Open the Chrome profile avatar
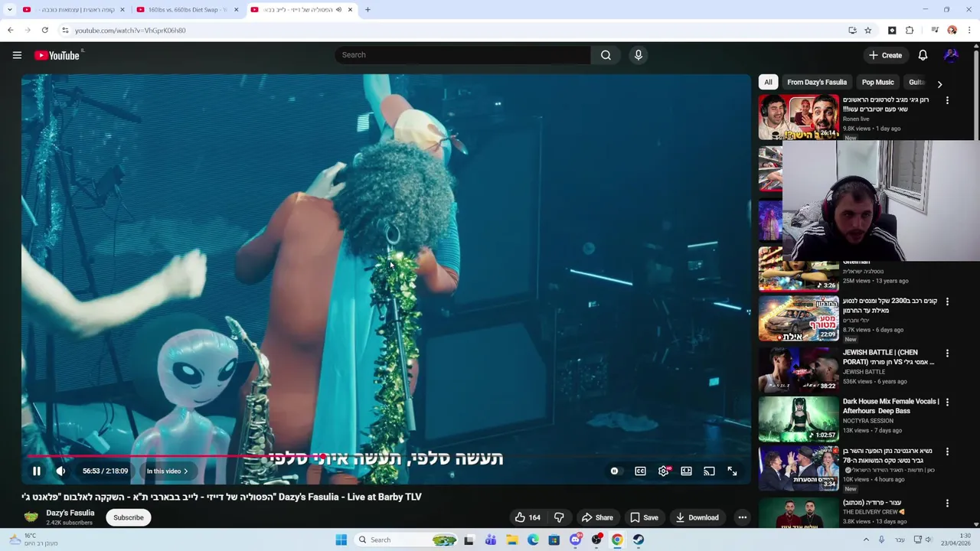Screen dimensions: 980x551 (x=952, y=31)
